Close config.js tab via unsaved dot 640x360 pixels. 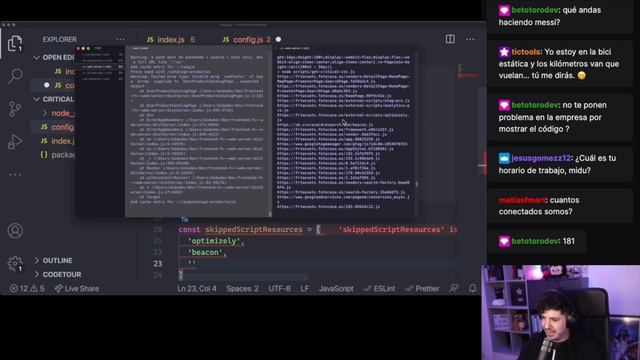tap(278, 40)
